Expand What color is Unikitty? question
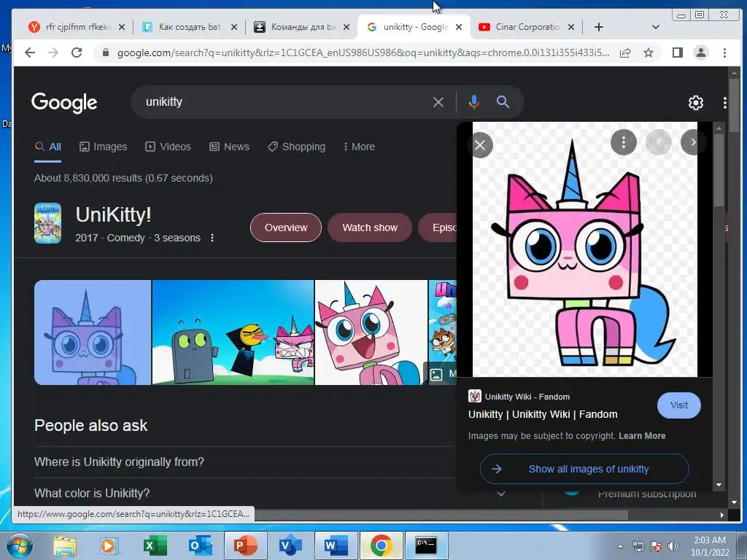 270,494
